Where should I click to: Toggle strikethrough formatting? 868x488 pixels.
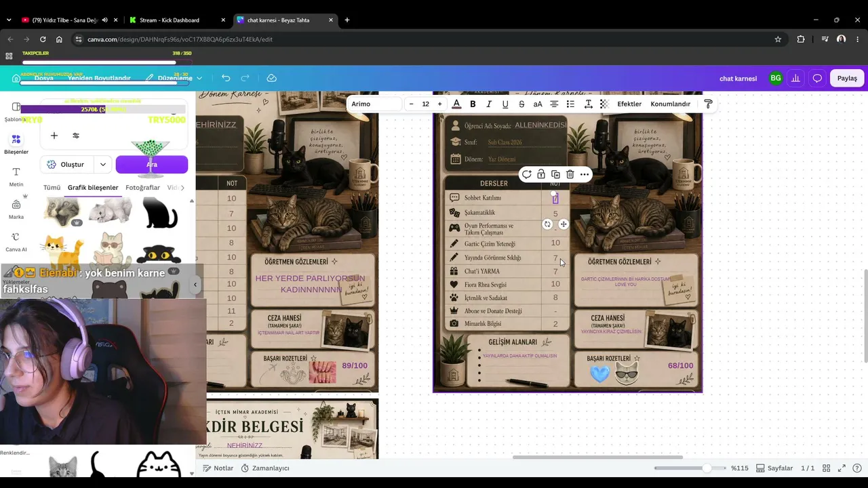tap(521, 104)
